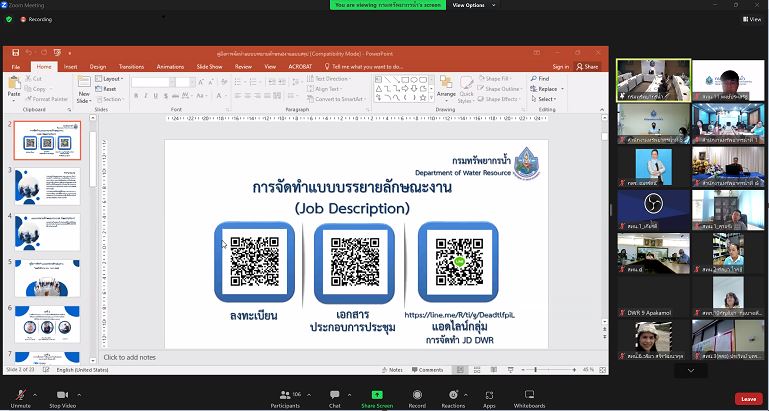
Task: Click the Save icon in PowerPoint title bar
Action: [15, 53]
